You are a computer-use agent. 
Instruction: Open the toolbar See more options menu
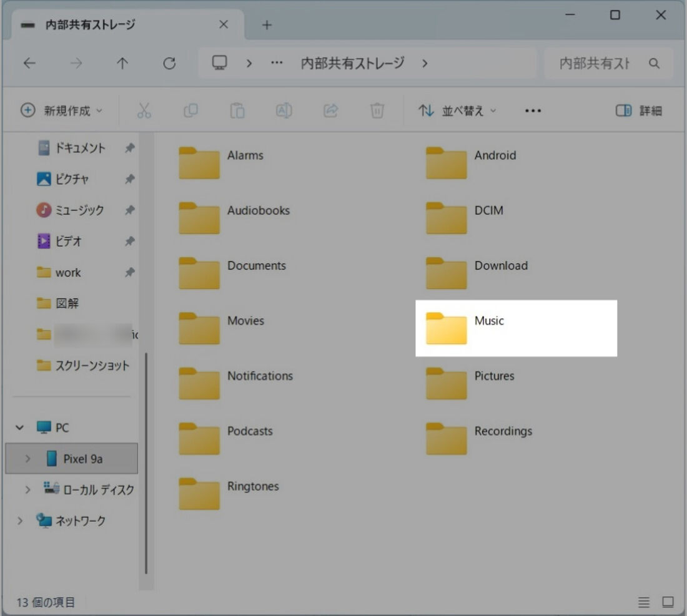[x=533, y=110]
